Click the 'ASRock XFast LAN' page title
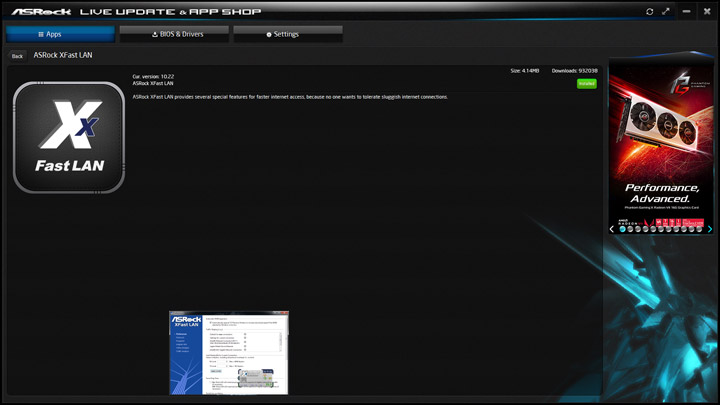 (x=63, y=55)
